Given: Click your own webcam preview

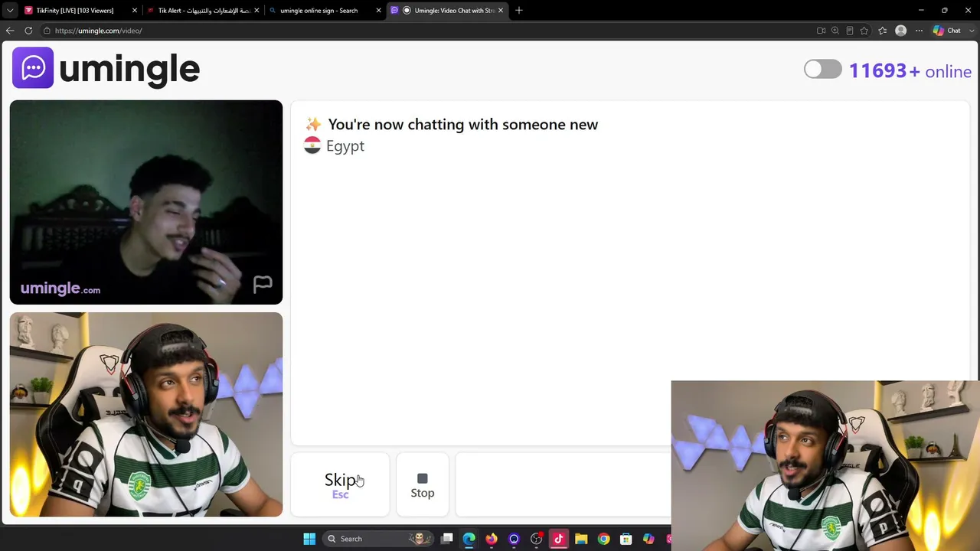Looking at the screenshot, I should (x=146, y=414).
